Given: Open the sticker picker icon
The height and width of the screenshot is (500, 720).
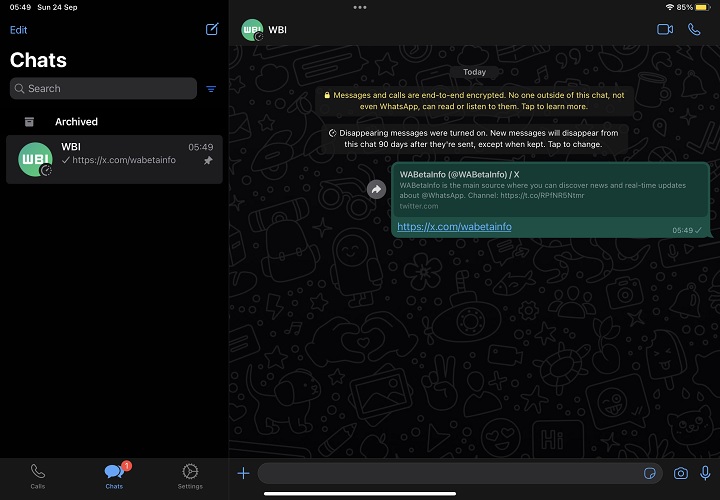Looking at the screenshot, I should point(649,473).
